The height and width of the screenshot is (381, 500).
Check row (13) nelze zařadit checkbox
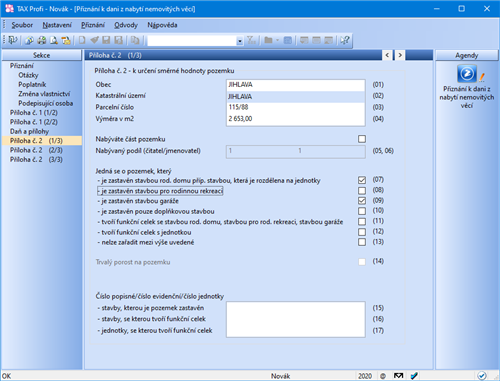pos(362,242)
